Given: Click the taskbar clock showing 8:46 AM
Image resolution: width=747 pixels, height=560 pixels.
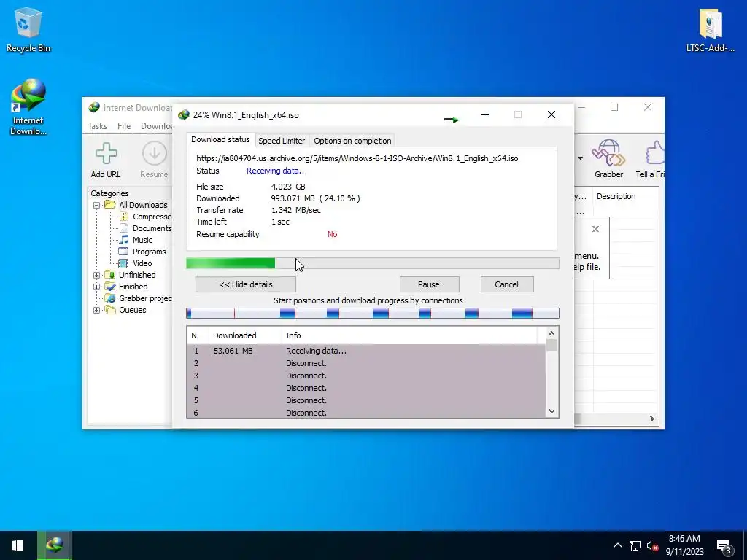Looking at the screenshot, I should coord(684,545).
